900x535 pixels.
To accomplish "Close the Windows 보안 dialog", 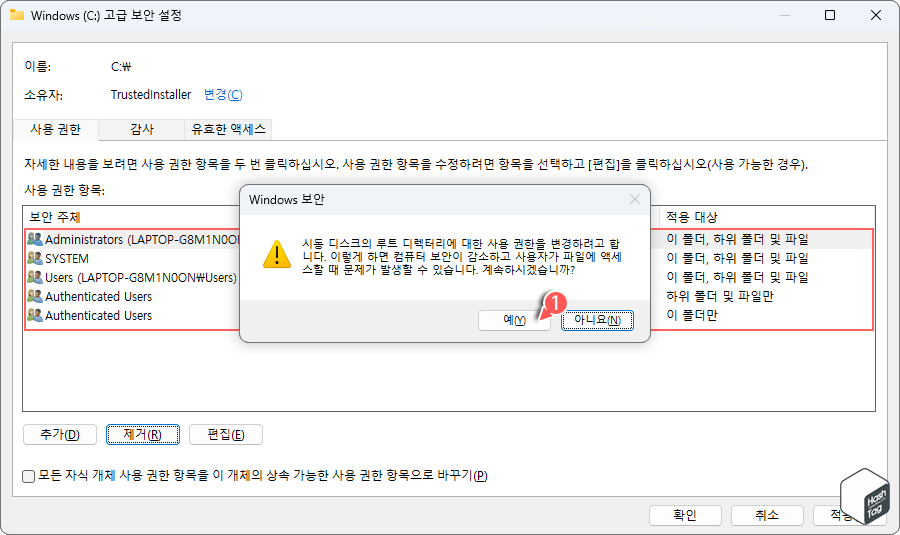I will [634, 199].
